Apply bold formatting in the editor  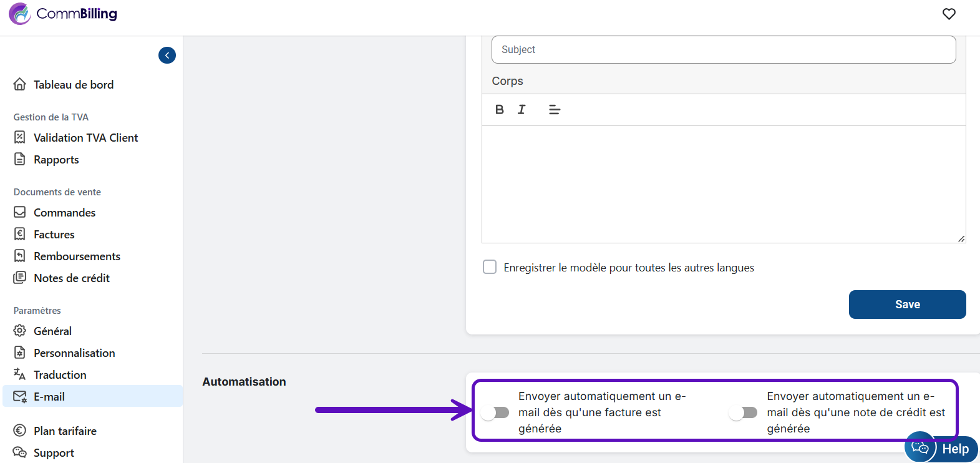click(x=499, y=110)
